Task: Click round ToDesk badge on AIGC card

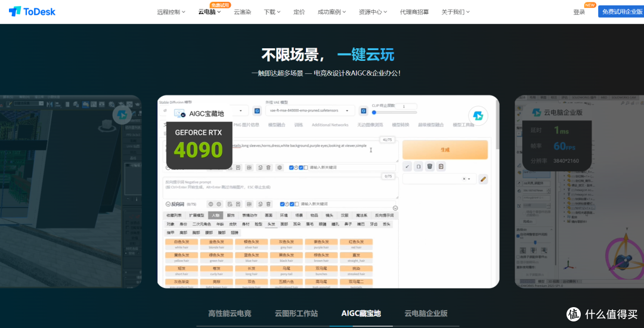Action: (478, 115)
